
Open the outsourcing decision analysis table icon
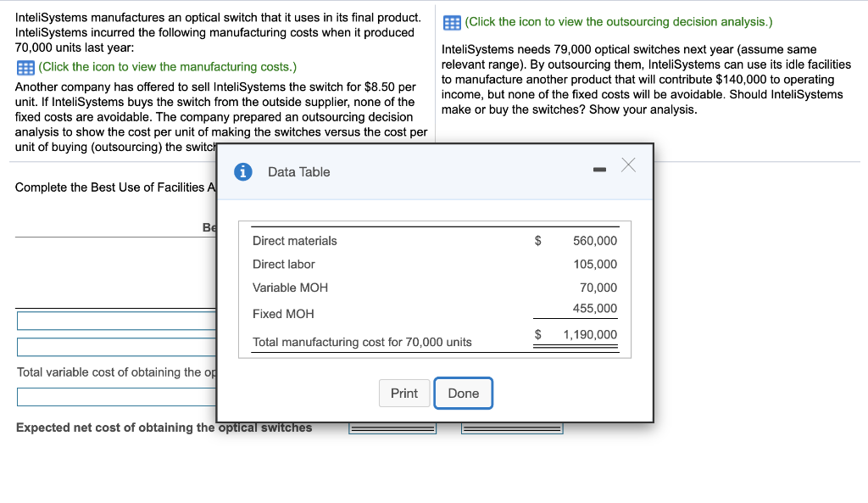pos(452,23)
